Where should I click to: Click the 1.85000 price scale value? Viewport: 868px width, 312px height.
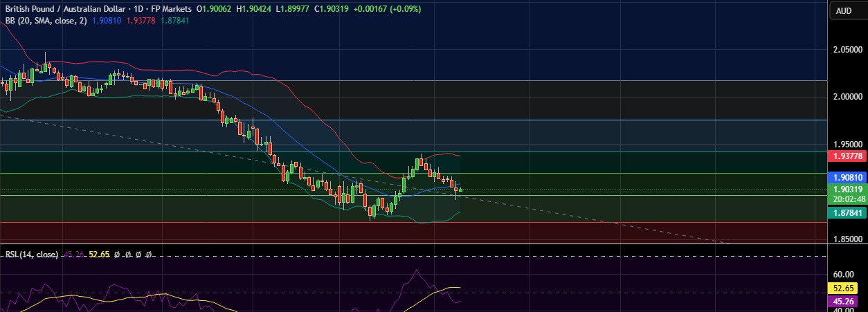[848, 239]
